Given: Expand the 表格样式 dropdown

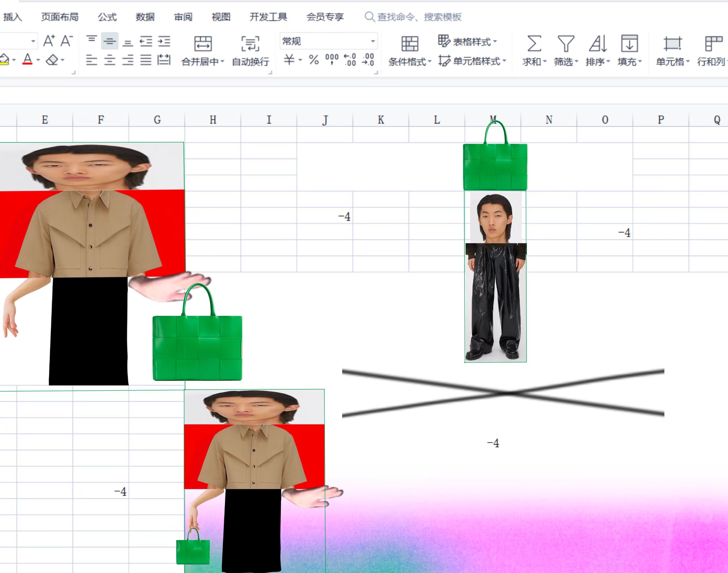Looking at the screenshot, I should click(495, 42).
